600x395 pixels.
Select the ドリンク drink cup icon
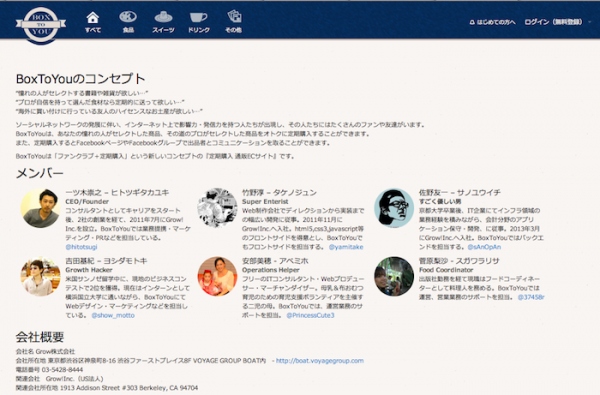[x=199, y=22]
